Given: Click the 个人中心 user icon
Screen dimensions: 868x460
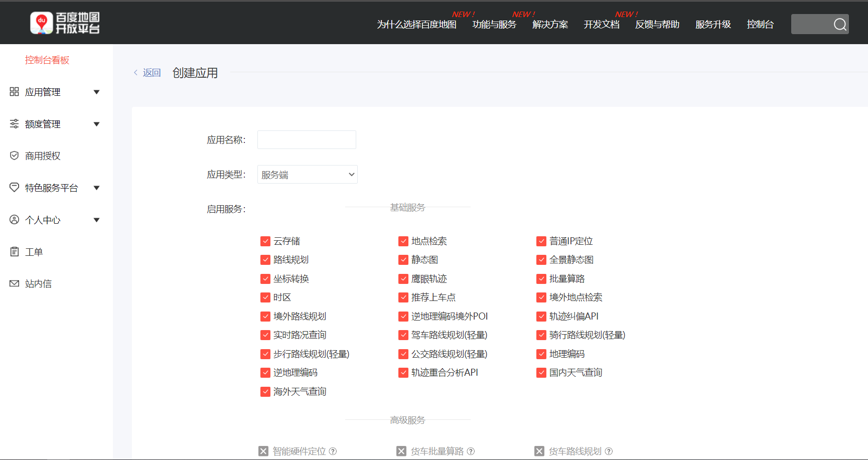Looking at the screenshot, I should (x=14, y=220).
